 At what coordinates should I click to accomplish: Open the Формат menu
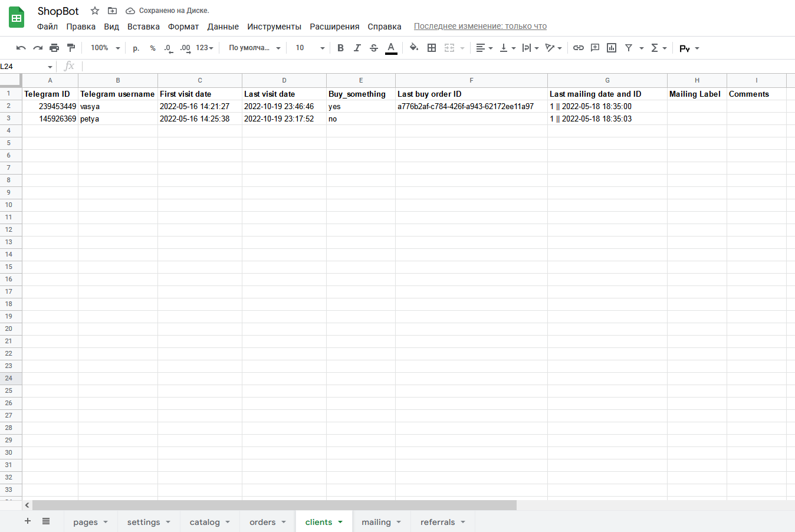click(183, 27)
